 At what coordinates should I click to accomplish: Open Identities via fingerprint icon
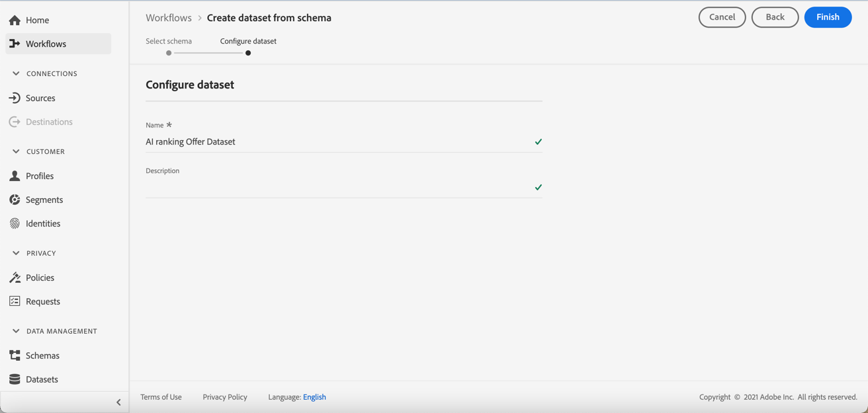(15, 224)
